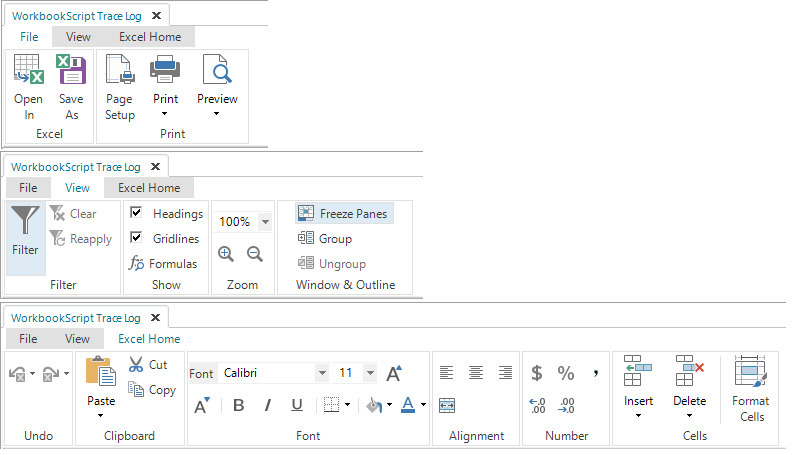Apply comma style format
Image resolution: width=793 pixels, height=455 pixels.
[596, 373]
